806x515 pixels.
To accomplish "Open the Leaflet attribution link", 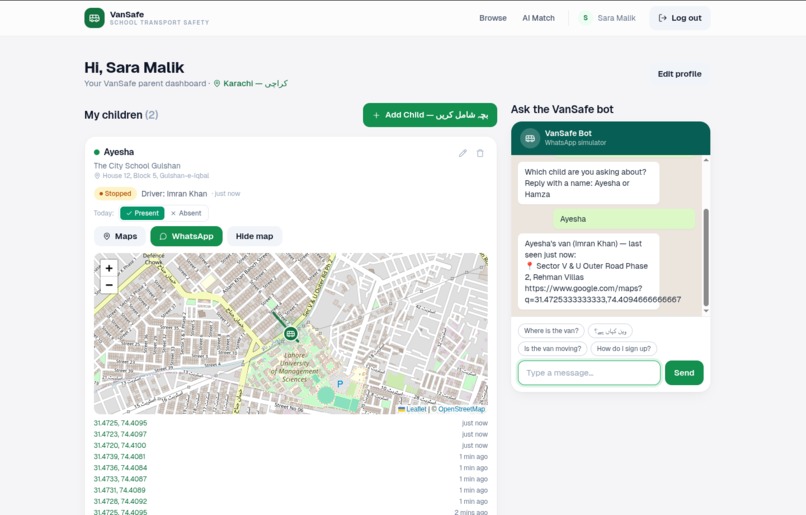I will [x=412, y=409].
